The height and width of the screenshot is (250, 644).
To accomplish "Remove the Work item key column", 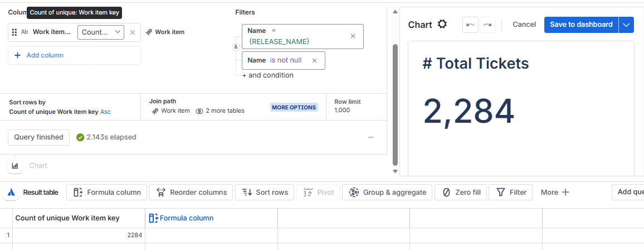I will [132, 32].
